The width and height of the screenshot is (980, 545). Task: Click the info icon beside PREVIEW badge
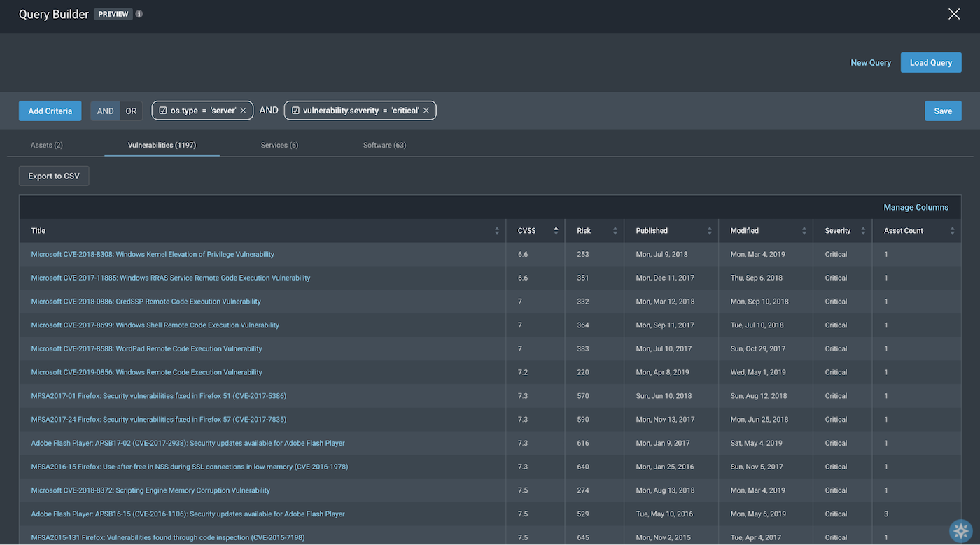(139, 14)
